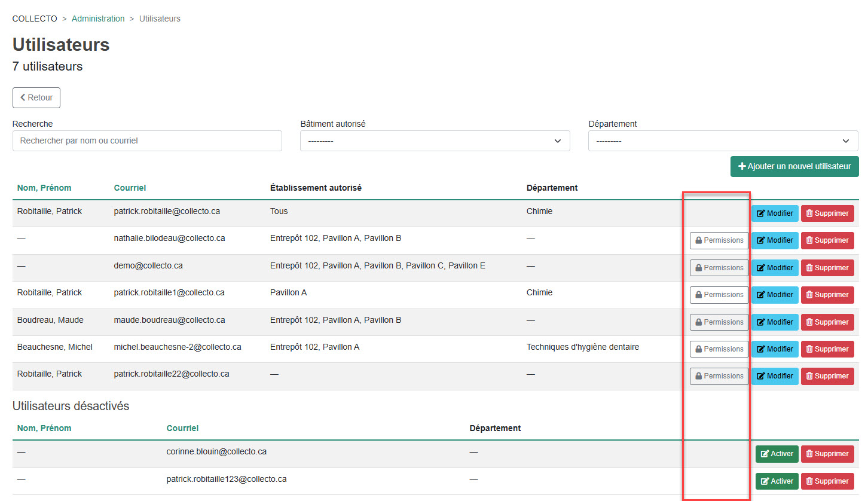Click the Retour back button
This screenshot has height=501, width=868.
tap(36, 98)
